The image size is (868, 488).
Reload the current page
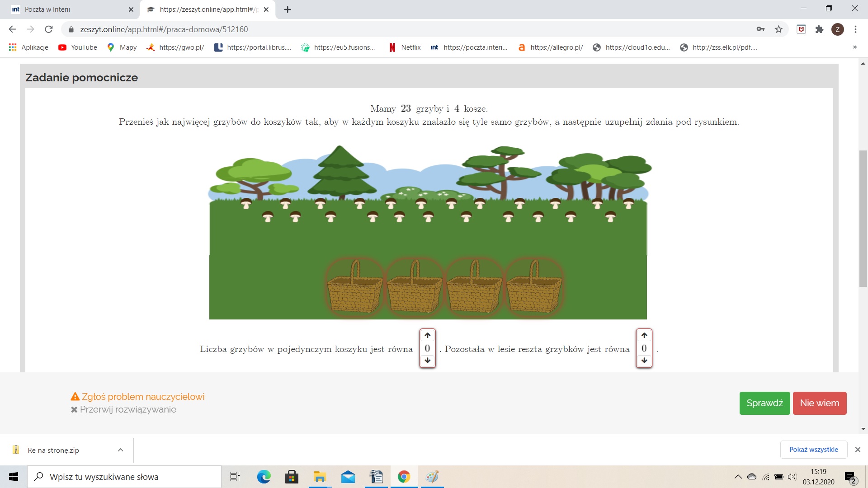point(49,29)
